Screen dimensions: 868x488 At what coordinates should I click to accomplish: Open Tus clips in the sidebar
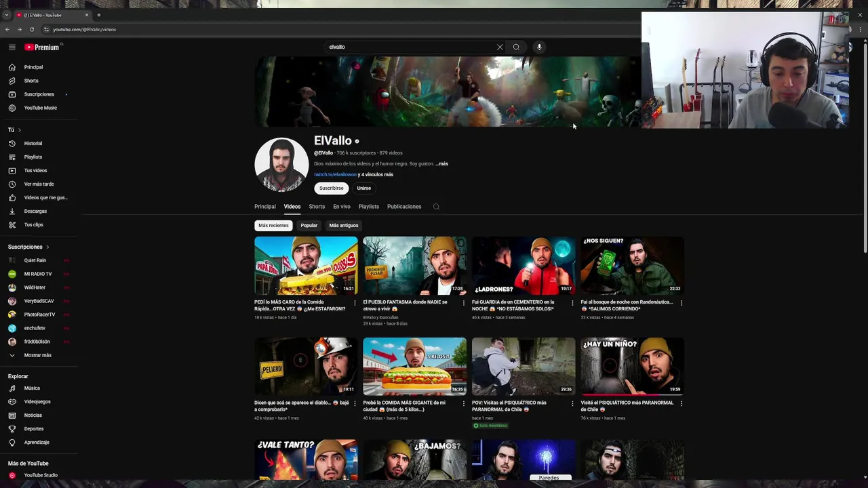[x=33, y=224]
